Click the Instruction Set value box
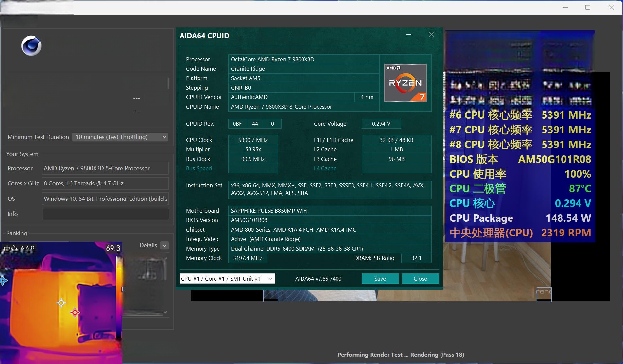This screenshot has height=364, width=623. click(x=330, y=189)
